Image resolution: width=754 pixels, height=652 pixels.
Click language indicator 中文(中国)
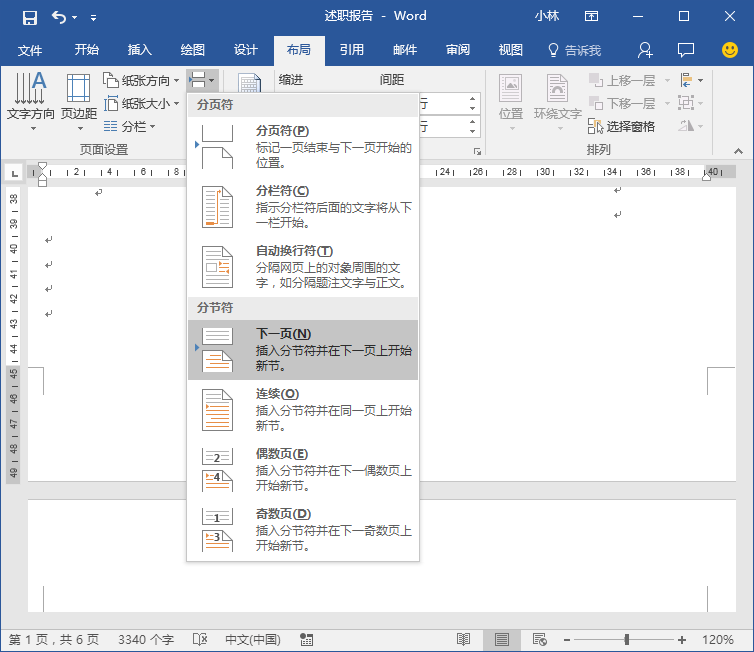coord(253,639)
